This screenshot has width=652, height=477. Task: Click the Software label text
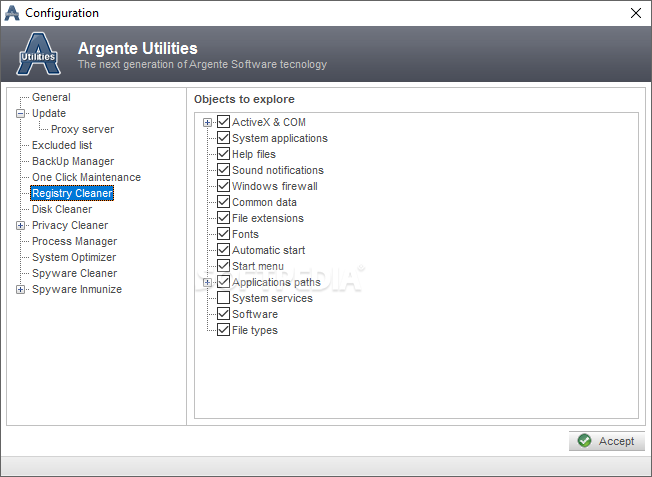tap(255, 314)
